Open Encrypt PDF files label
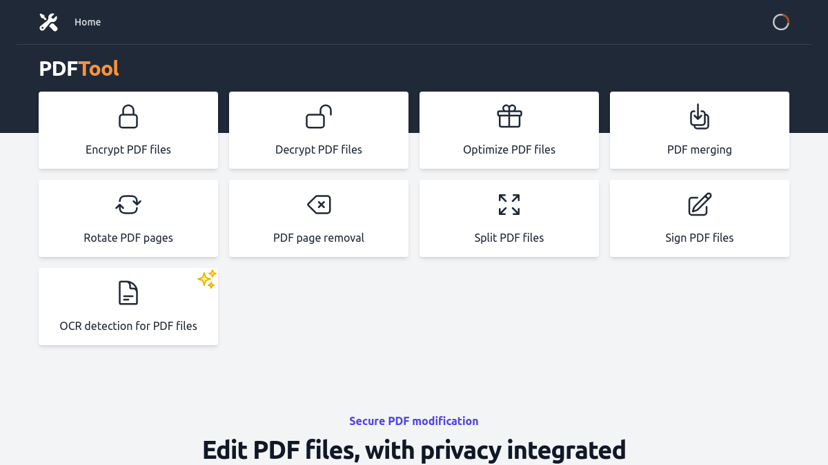Image resolution: width=828 pixels, height=465 pixels. [128, 149]
